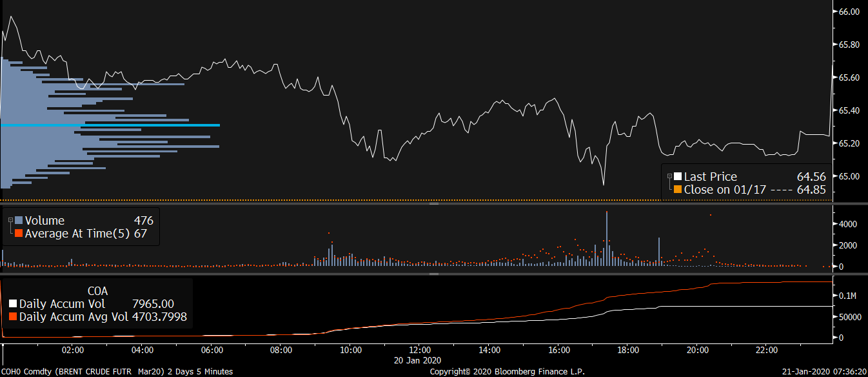This screenshot has width=868, height=377.
Task: Click the 10:00 time axis label
Action: point(350,350)
